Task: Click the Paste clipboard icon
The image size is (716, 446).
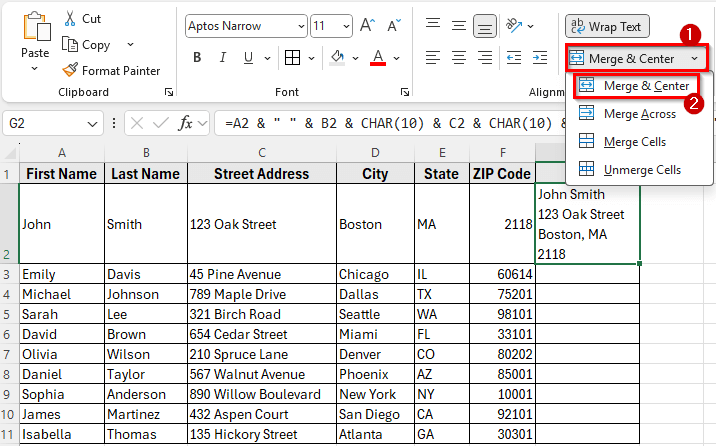Action: pos(35,29)
